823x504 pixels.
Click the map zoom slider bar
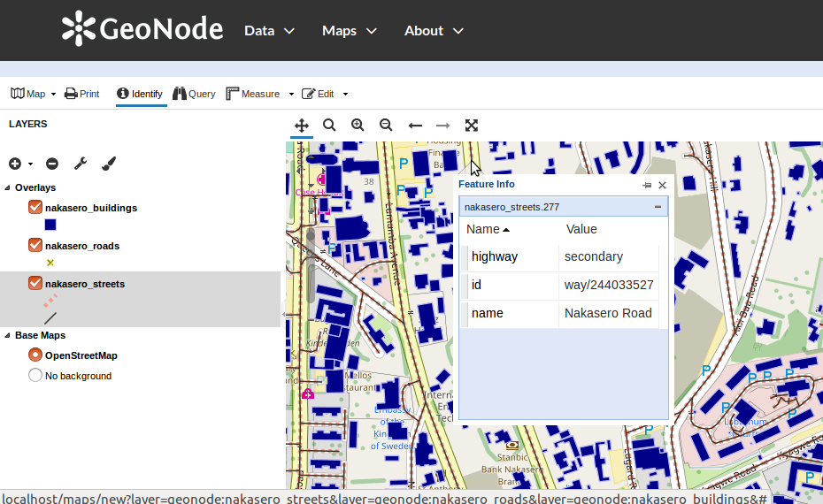[311, 265]
